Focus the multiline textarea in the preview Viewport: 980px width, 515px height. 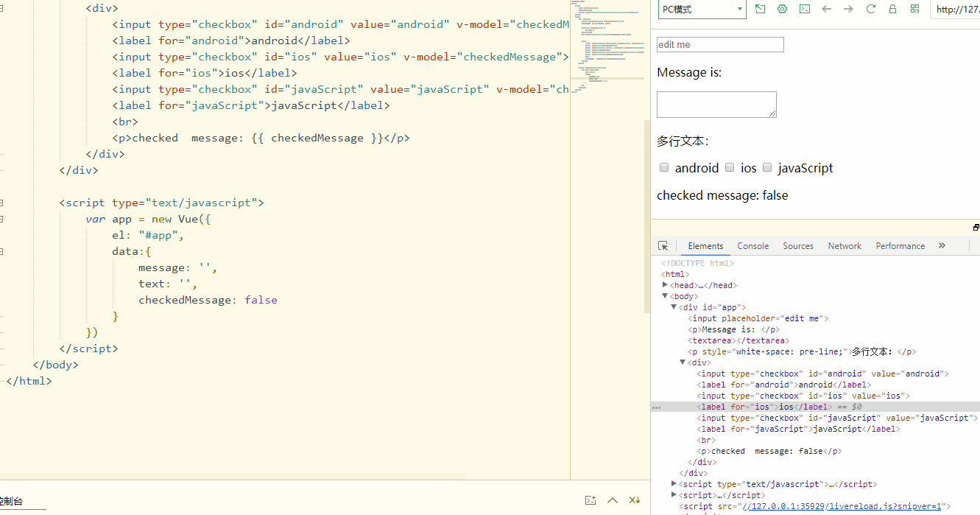[x=716, y=104]
